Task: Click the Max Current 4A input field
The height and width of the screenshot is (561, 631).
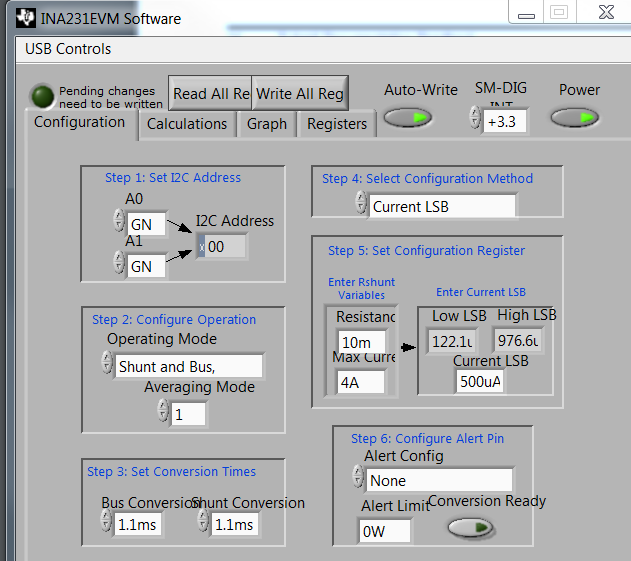Action: pyautogui.click(x=361, y=382)
